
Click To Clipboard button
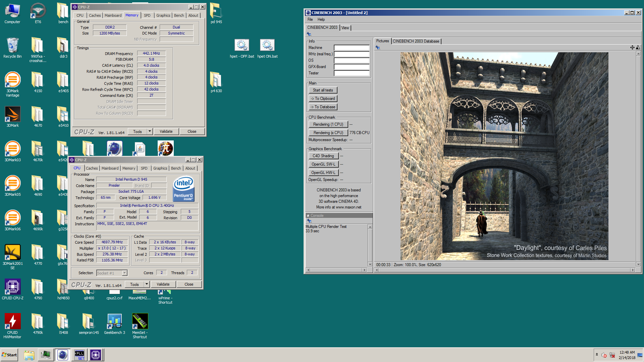click(323, 99)
